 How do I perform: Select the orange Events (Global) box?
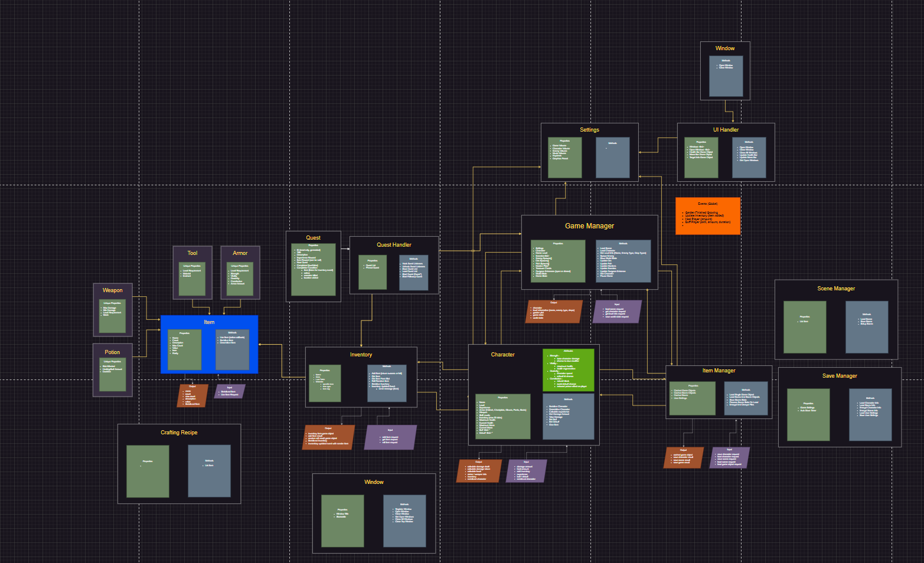click(x=707, y=216)
